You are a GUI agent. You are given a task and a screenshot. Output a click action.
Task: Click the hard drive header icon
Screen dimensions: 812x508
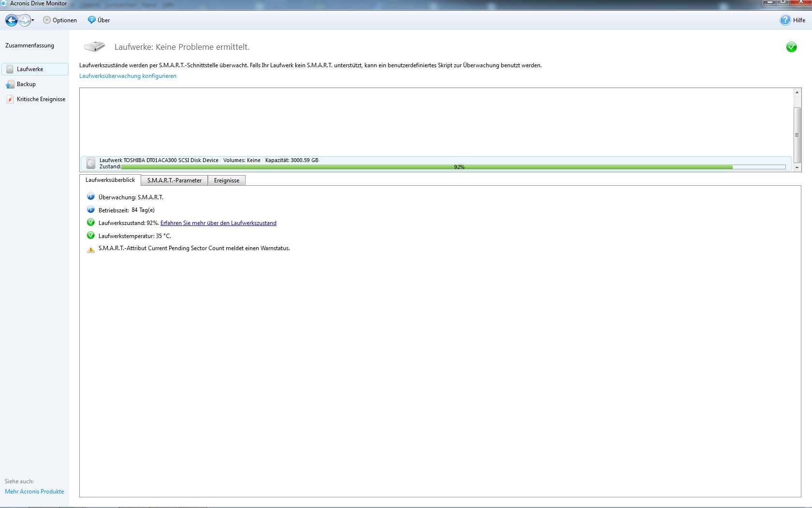(x=94, y=46)
